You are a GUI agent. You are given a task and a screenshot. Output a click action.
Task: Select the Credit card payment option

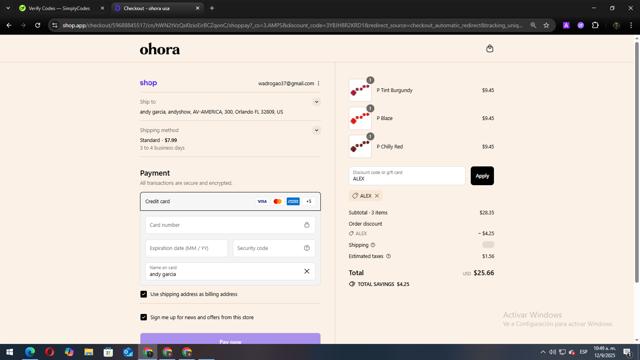pos(230,201)
